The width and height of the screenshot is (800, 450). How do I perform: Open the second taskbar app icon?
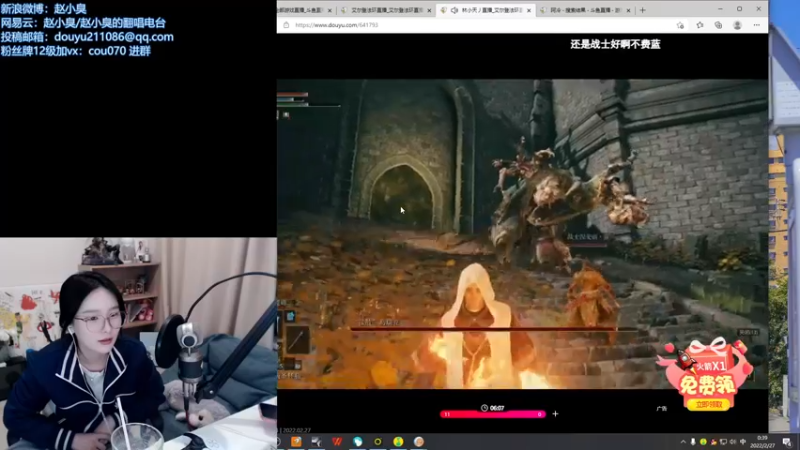(x=316, y=442)
